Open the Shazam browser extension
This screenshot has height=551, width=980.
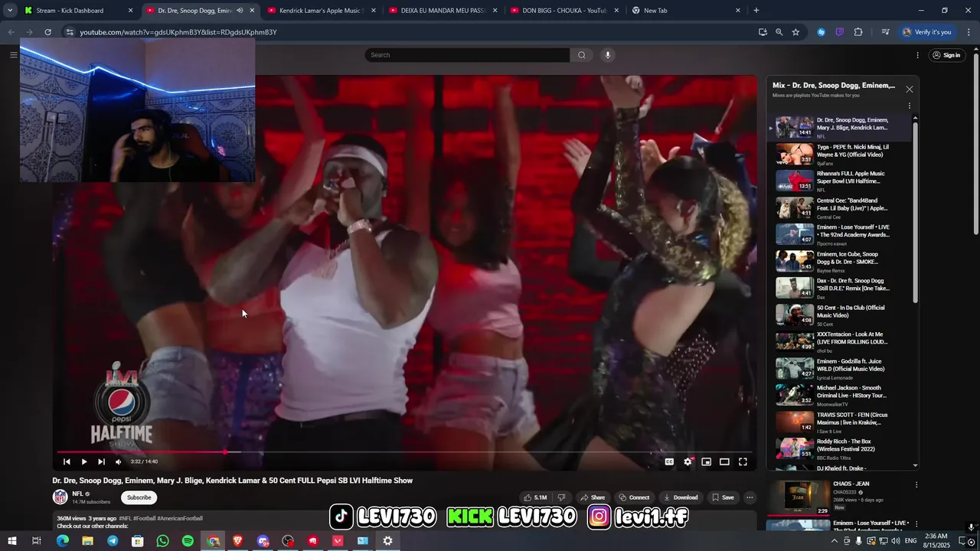click(x=822, y=32)
